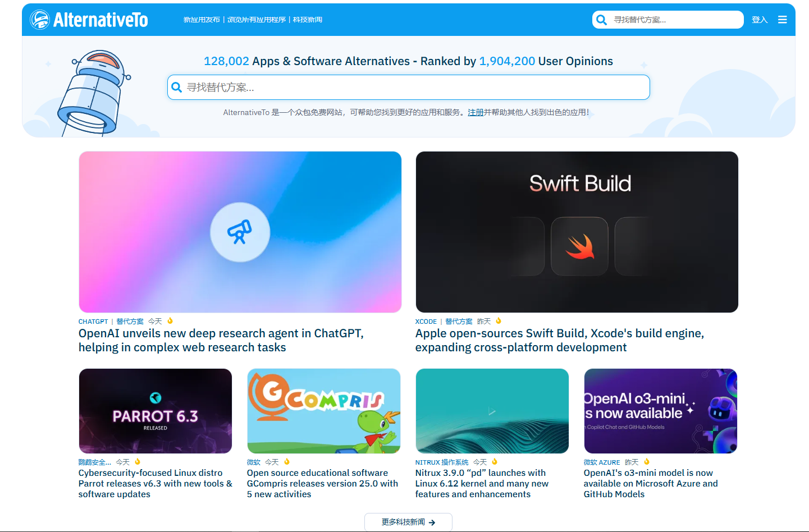Click 替代方案 link beside CHATGPT tag

pos(130,322)
